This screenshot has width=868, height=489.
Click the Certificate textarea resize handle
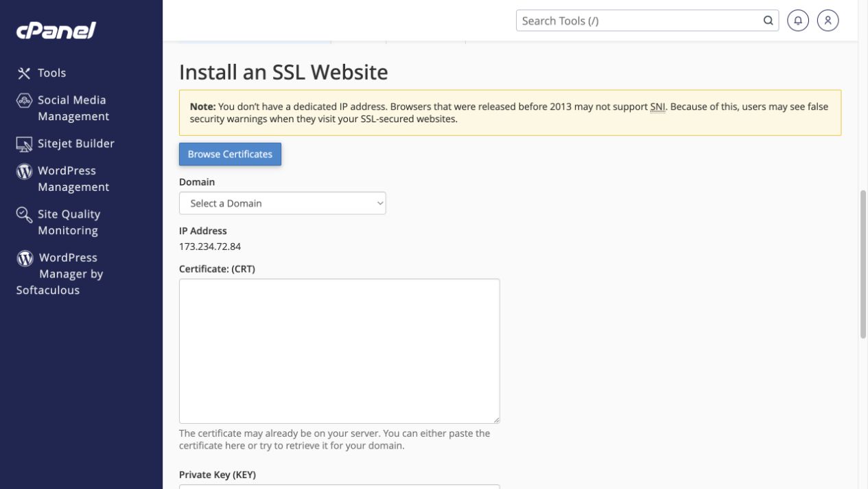click(x=496, y=420)
